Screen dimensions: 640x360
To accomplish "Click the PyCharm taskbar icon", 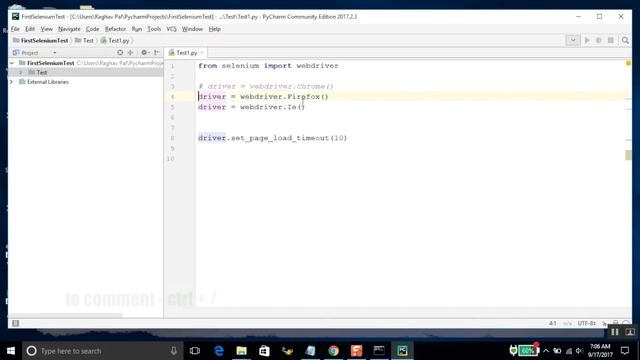I will tap(402, 351).
